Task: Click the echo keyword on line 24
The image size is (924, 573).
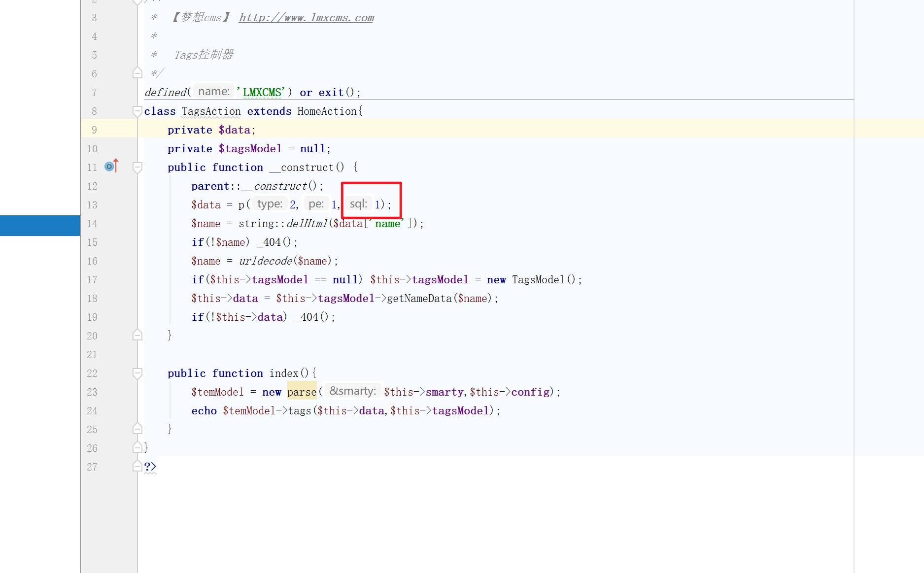Action: [204, 411]
